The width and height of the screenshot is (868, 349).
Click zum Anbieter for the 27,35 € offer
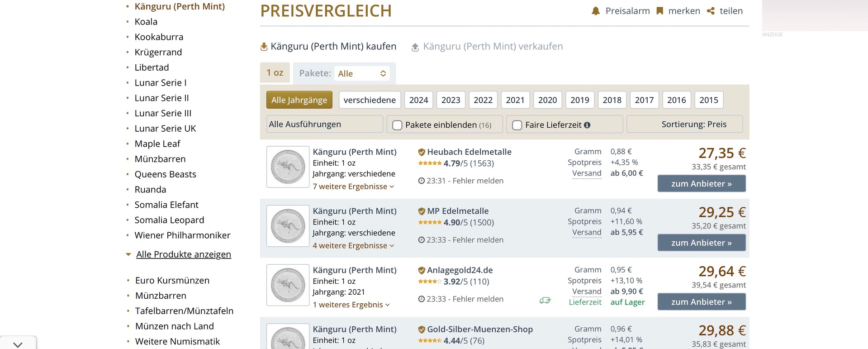pos(702,183)
